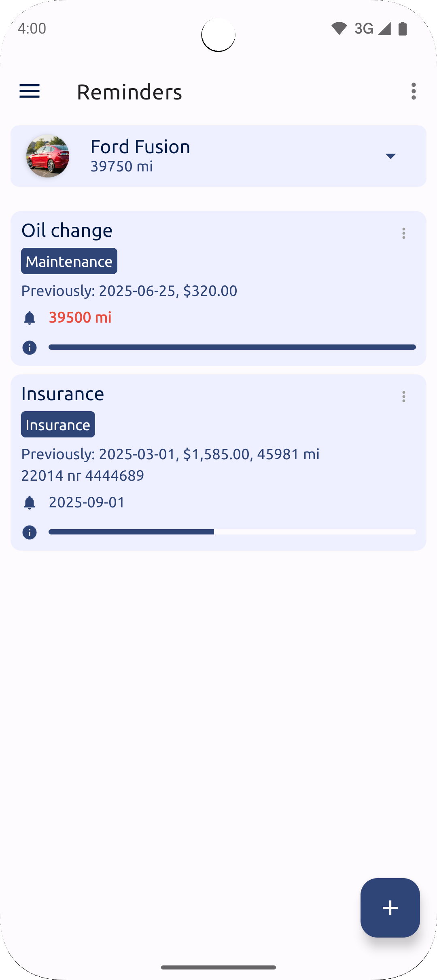Tap the Maintenance category tag

69,261
